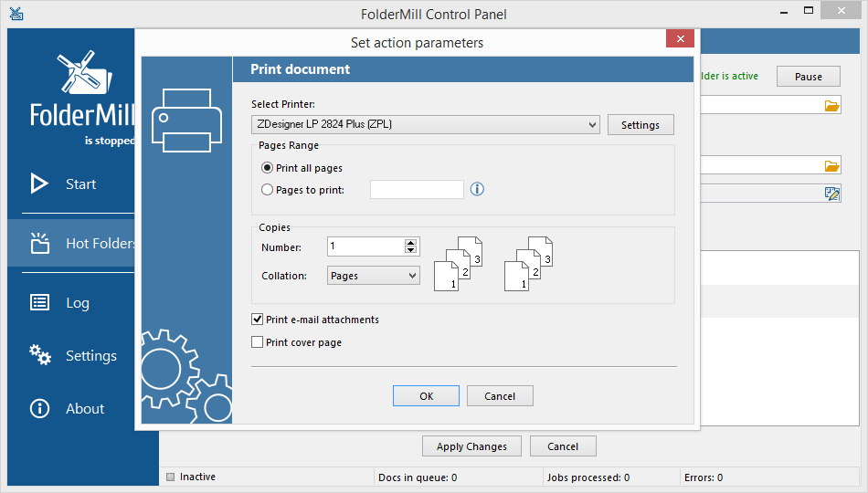868x493 pixels.
Task: Click the first collation pages illustration
Action: pyautogui.click(x=459, y=264)
